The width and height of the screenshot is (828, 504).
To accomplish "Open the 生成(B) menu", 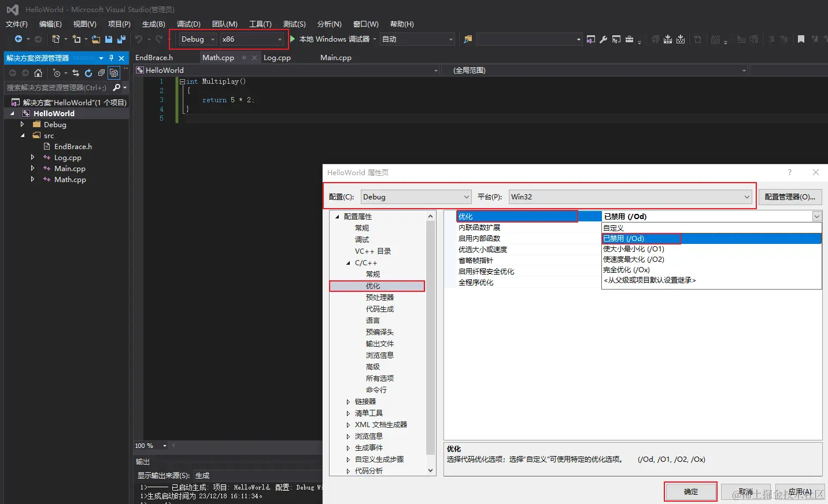I will click(154, 24).
